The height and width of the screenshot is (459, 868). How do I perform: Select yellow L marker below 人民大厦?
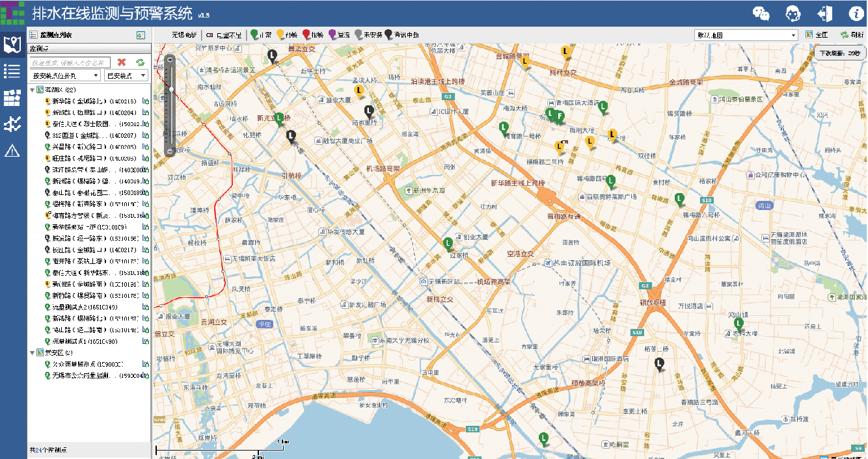[359, 92]
